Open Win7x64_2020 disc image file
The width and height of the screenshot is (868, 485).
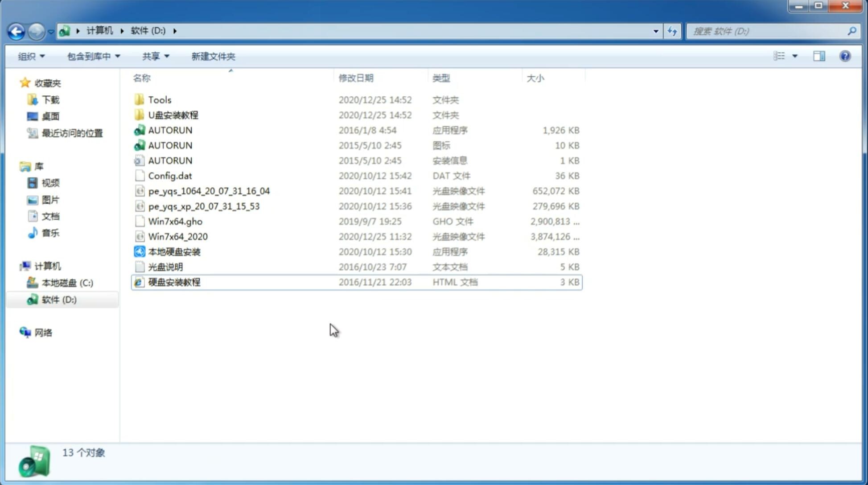point(177,236)
